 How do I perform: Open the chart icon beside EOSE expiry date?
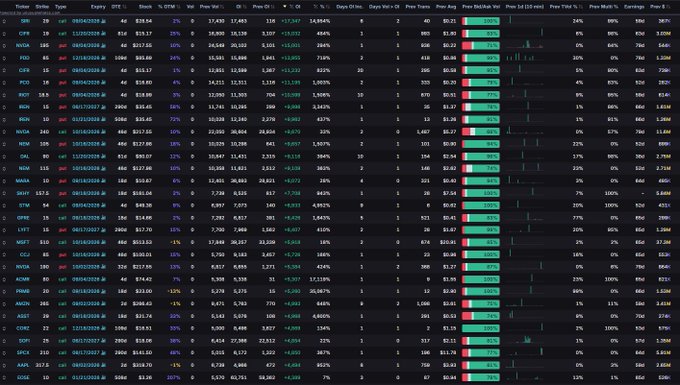103,378
